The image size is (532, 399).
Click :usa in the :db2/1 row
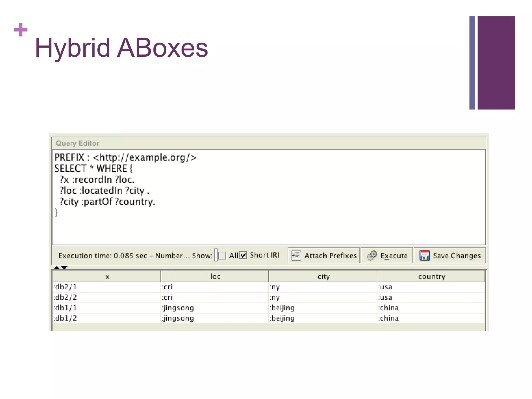(x=431, y=287)
